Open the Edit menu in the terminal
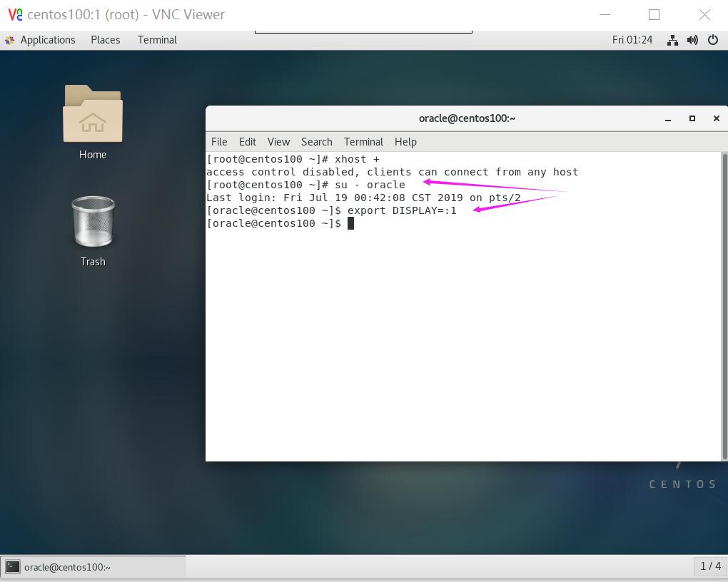 pos(248,141)
